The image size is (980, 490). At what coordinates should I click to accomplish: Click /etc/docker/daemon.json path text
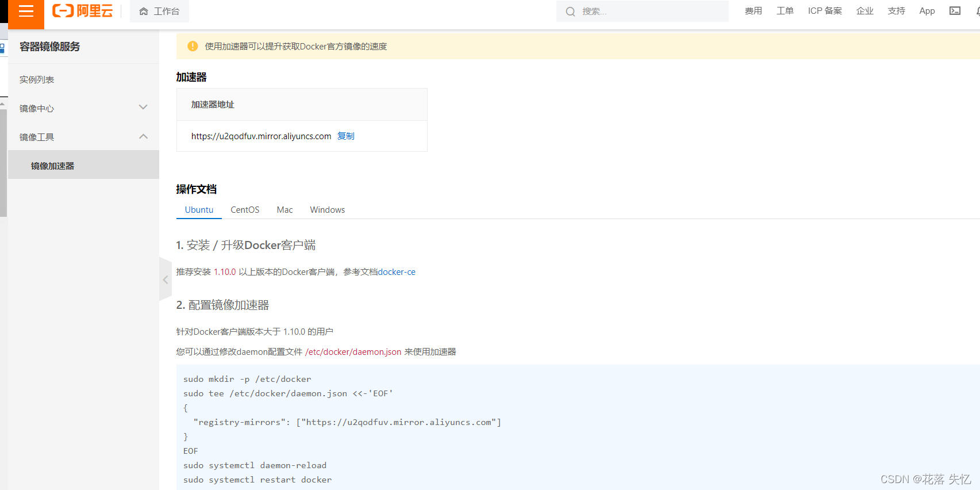click(x=353, y=351)
